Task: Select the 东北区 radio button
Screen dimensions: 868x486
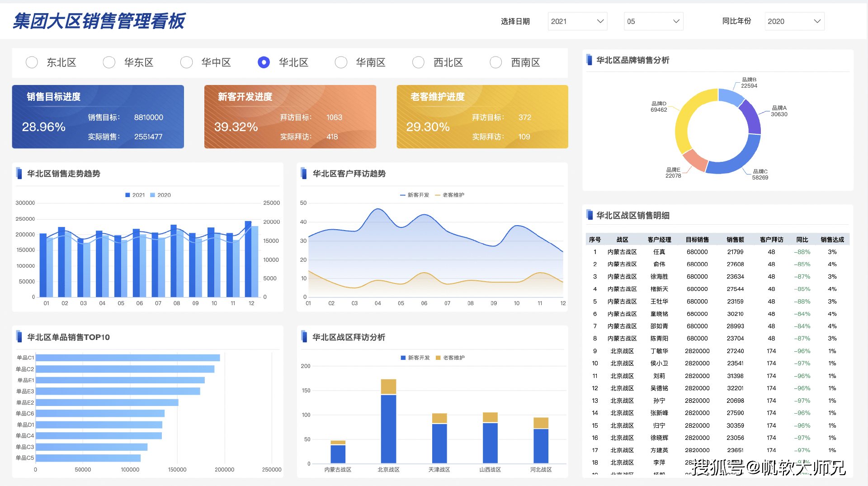Action: click(x=32, y=62)
